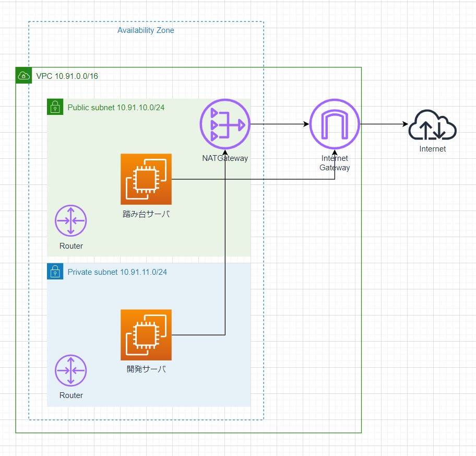Viewport: 476px width, 456px height.
Task: Select the Public subnet 10.91.10.0/24 label
Action: click(x=116, y=108)
